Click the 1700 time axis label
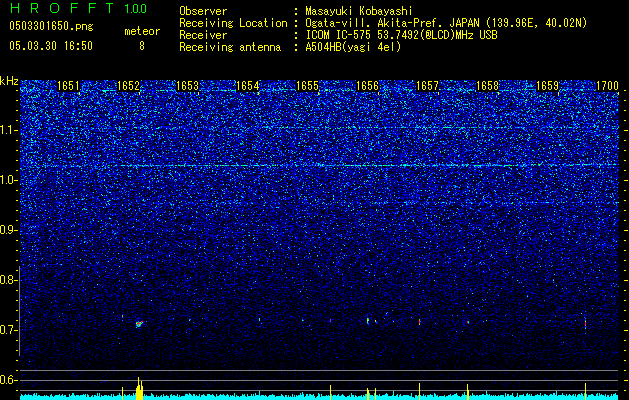The height and width of the screenshot is (400, 629). click(607, 86)
